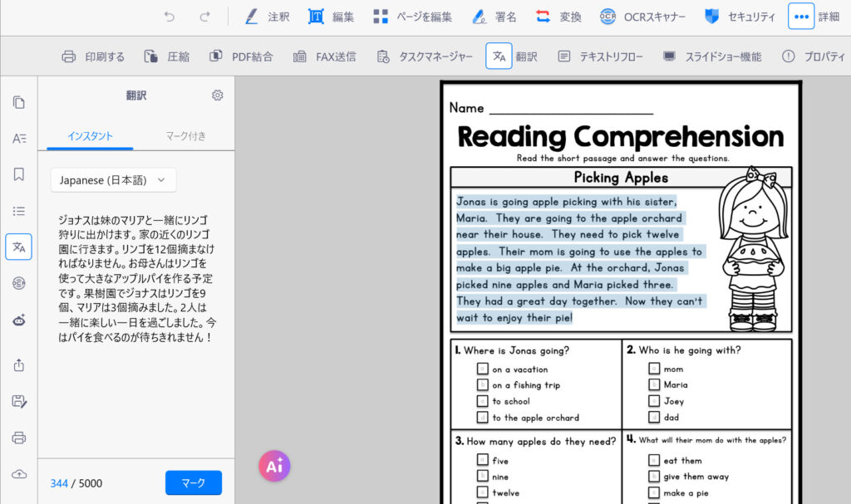Click the translated Japanese text block

pyautogui.click(x=136, y=278)
